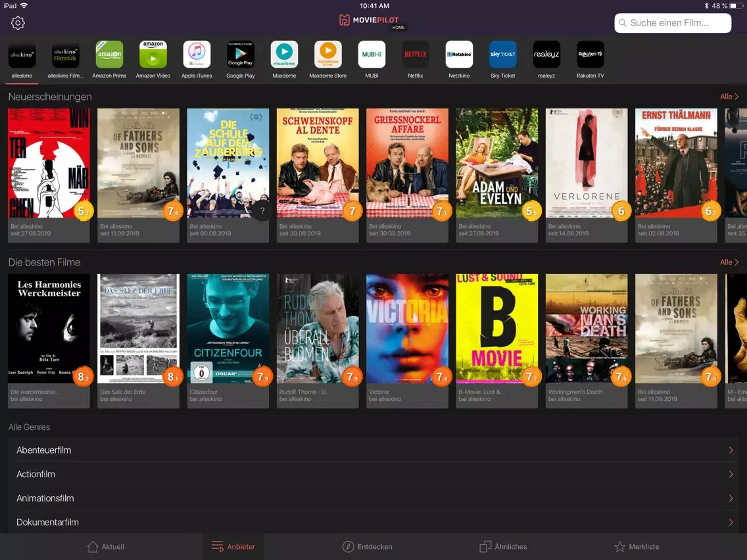Open the Ernst Thälmann movie poster
The height and width of the screenshot is (560, 747).
pos(676,163)
